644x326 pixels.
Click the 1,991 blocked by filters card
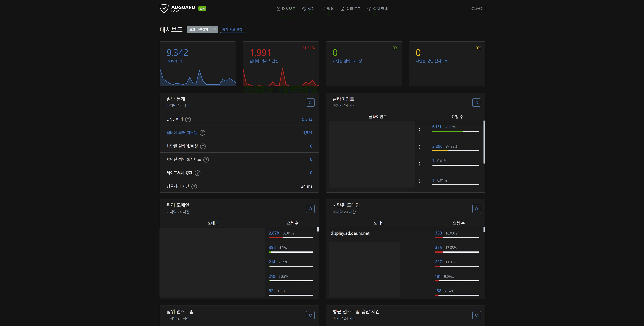pyautogui.click(x=281, y=64)
